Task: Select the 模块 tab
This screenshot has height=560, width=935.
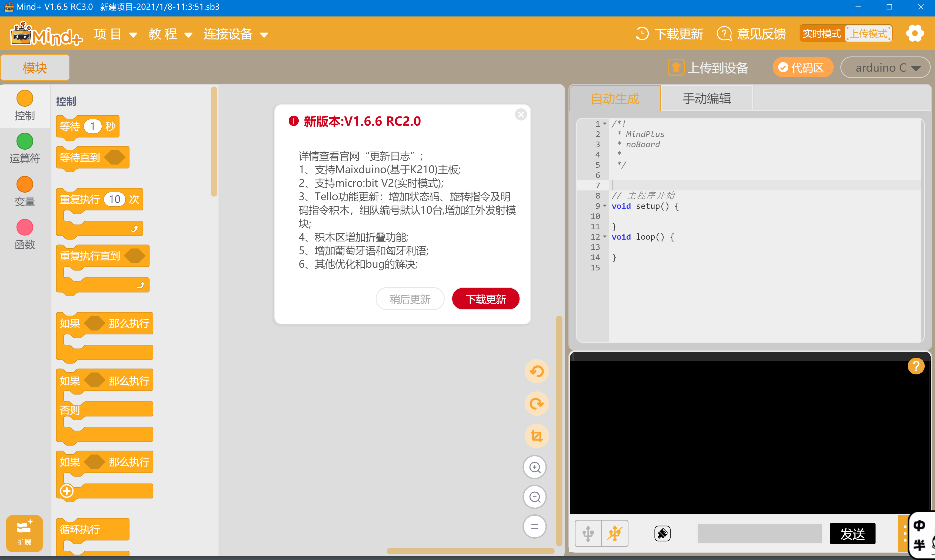Action: 35,68
